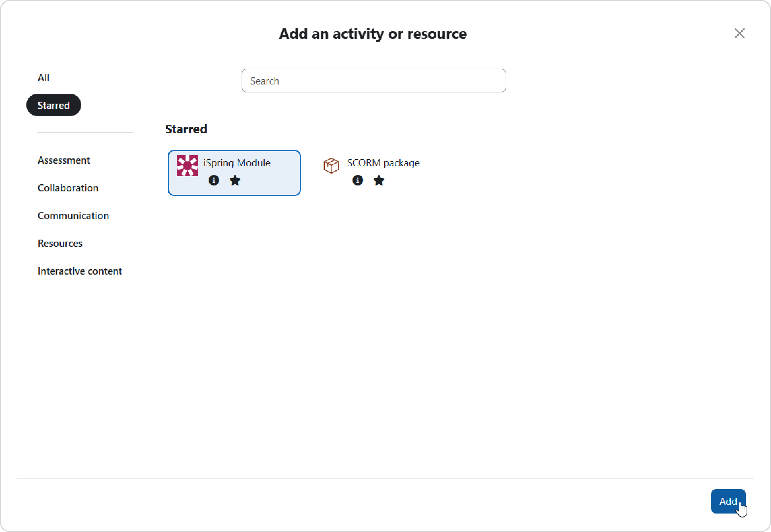771x532 pixels.
Task: Select the Starred tab
Action: pyautogui.click(x=54, y=105)
